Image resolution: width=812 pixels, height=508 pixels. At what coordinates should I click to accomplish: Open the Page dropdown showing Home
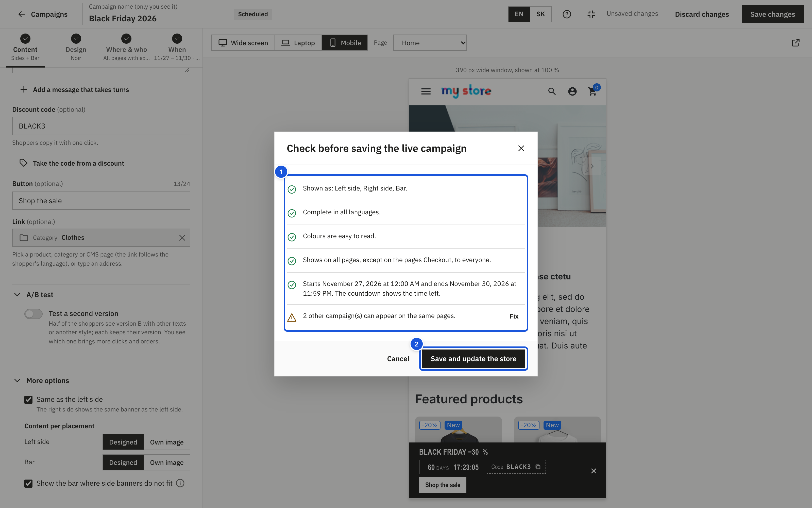click(x=430, y=43)
